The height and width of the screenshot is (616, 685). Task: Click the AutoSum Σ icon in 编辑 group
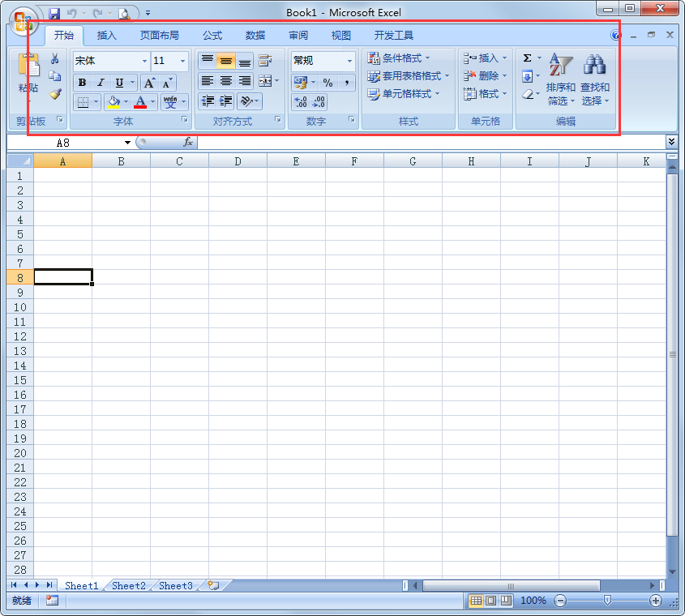pos(528,58)
